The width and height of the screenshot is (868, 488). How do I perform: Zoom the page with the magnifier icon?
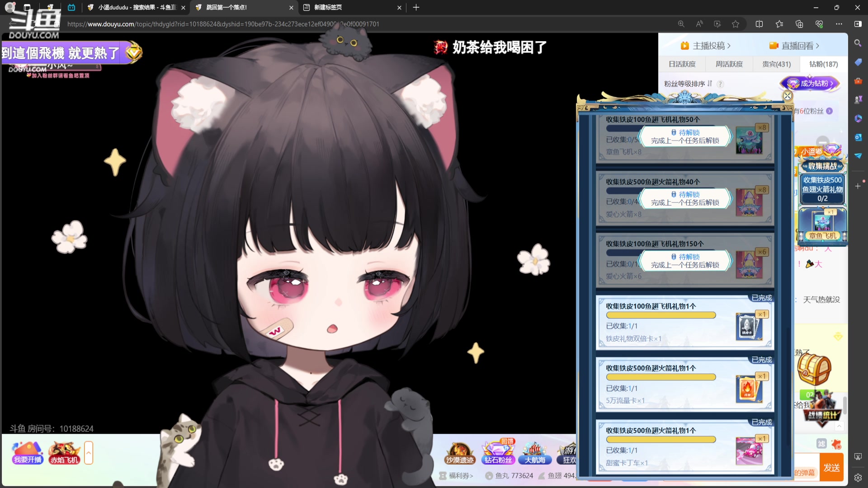(x=681, y=24)
